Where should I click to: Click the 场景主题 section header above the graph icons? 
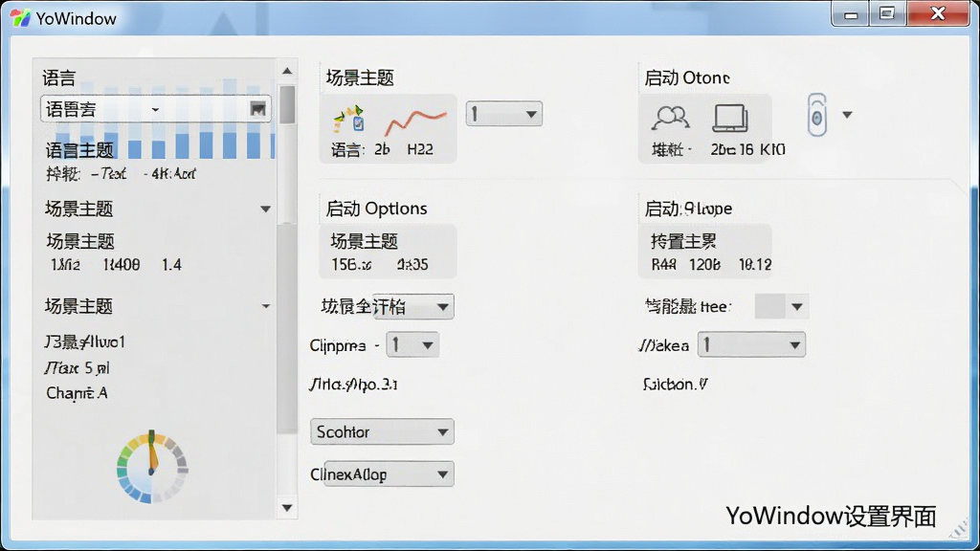pyautogui.click(x=360, y=77)
